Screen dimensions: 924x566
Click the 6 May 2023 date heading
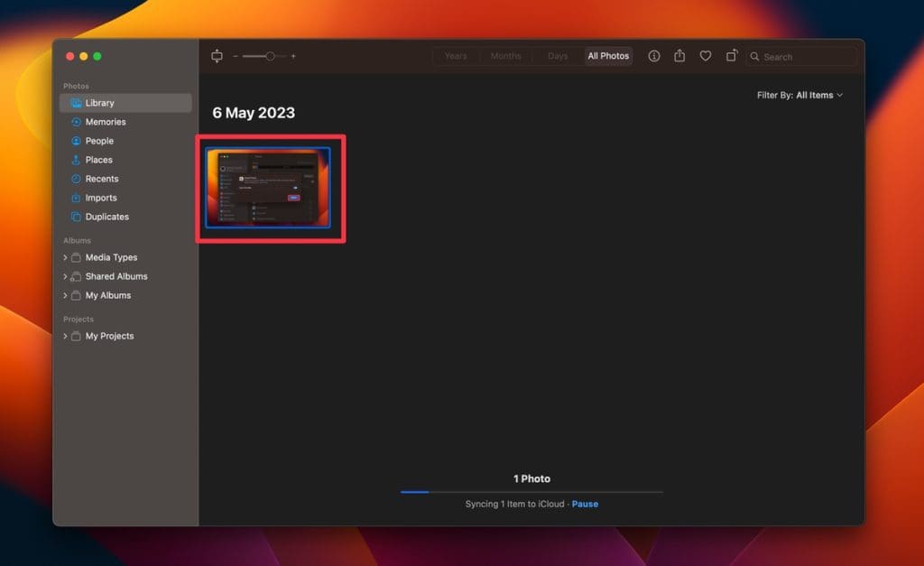[x=254, y=113]
